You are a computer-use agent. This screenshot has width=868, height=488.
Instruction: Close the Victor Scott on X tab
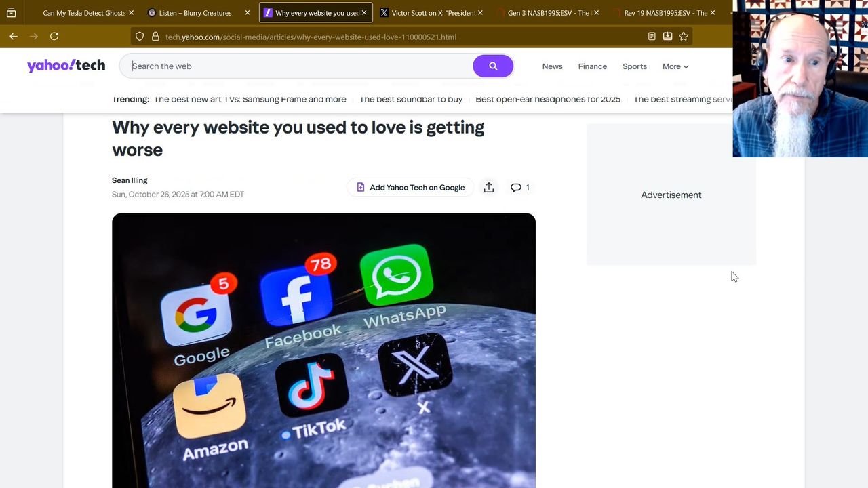pyautogui.click(x=480, y=12)
